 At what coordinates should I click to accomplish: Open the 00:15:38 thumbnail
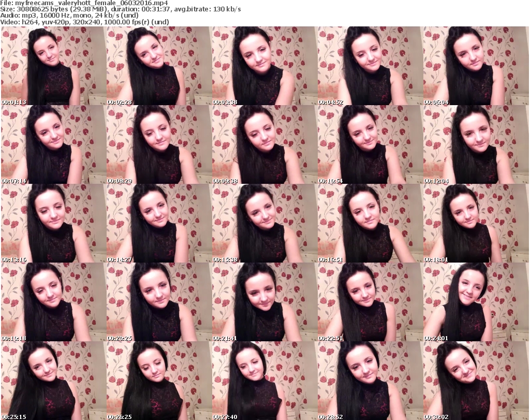264,224
